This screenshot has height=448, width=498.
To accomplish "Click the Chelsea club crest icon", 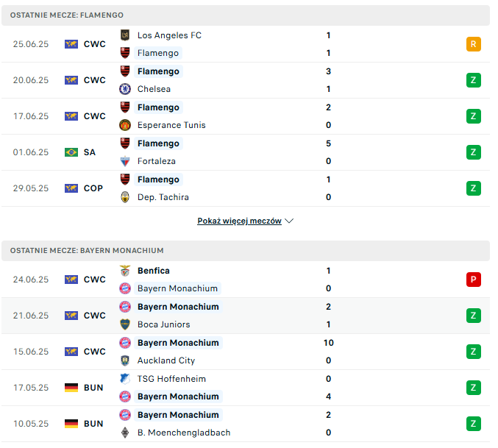I will coord(125,89).
